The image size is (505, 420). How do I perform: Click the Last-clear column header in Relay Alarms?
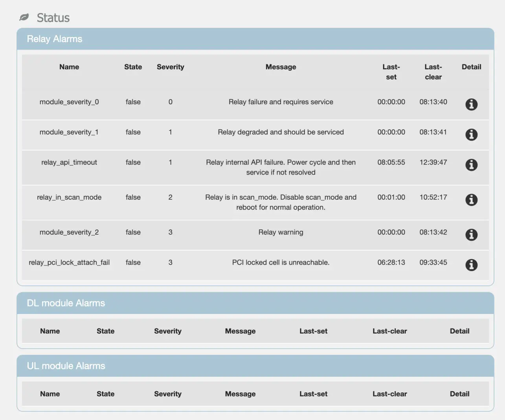pos(433,72)
